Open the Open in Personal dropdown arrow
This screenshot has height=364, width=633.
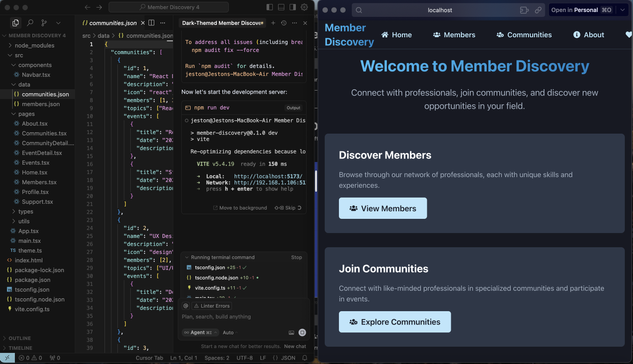coord(623,10)
